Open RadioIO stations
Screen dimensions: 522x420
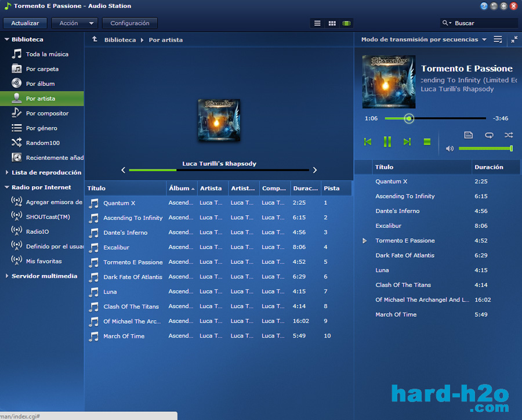[x=42, y=231]
